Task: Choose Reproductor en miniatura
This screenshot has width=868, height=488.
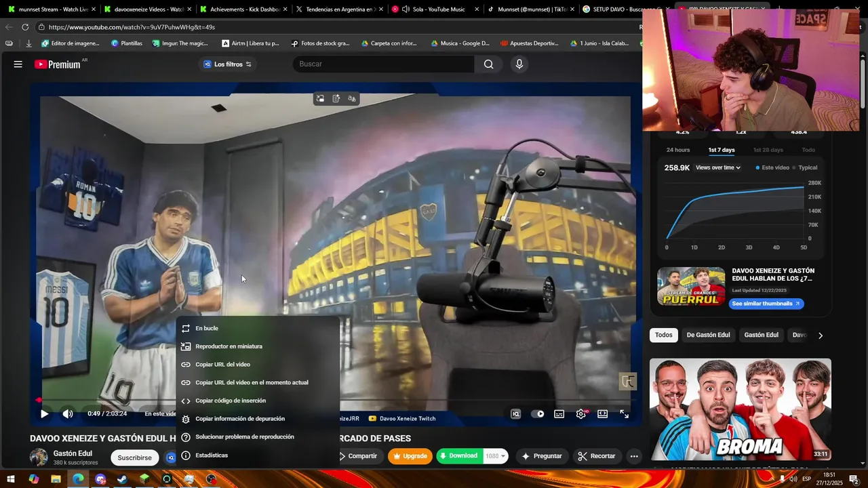Action: coord(258,346)
